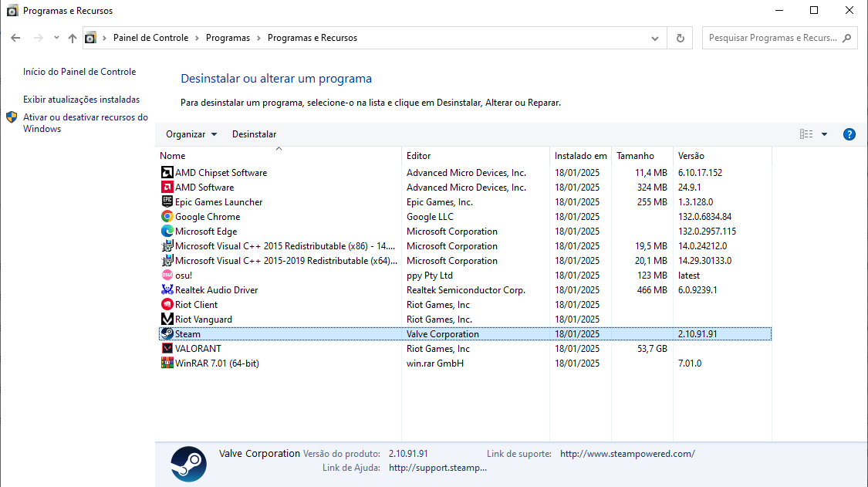Click Painel de Controle breadcrumb
This screenshot has width=868, height=487.
[150, 38]
